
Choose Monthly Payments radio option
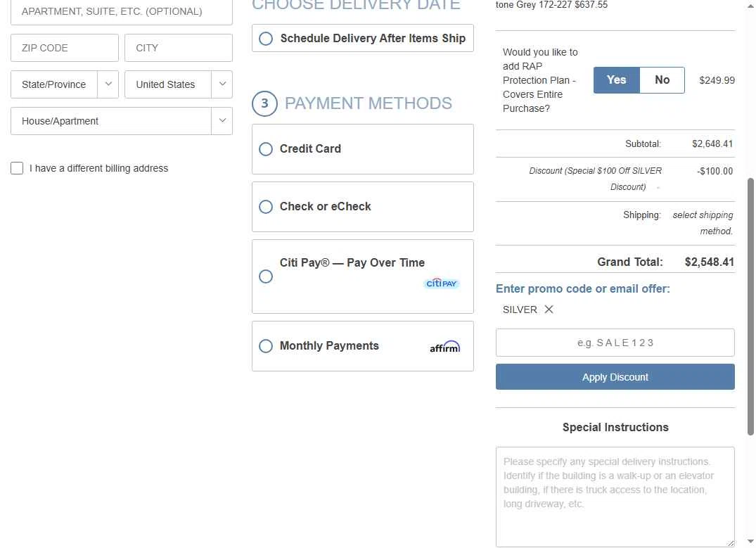click(x=266, y=346)
